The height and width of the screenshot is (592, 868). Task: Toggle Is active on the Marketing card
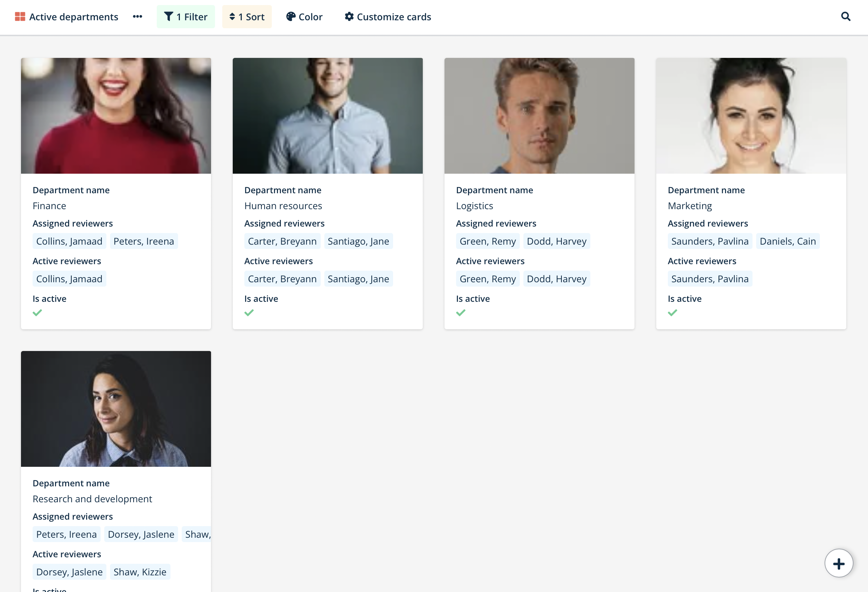point(673,312)
